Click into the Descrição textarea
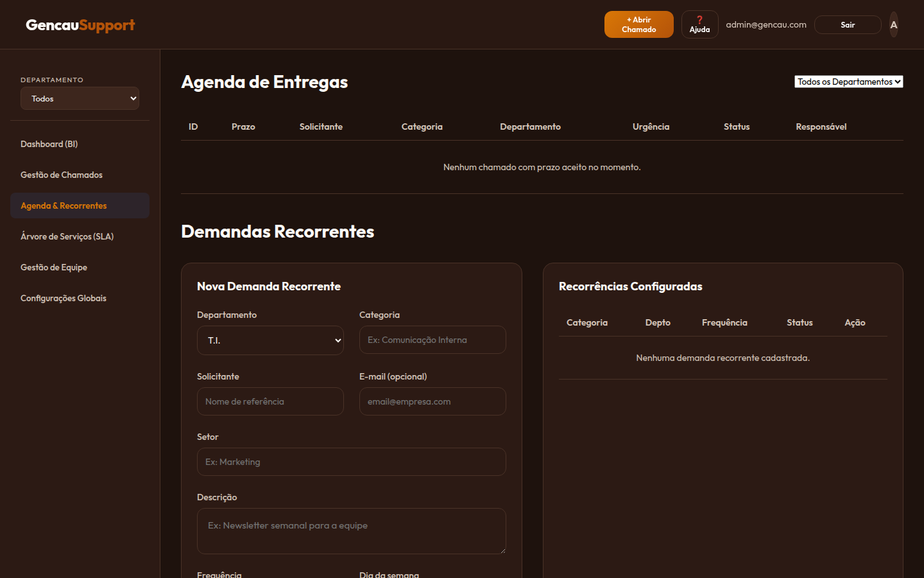This screenshot has height=578, width=924. click(x=352, y=531)
